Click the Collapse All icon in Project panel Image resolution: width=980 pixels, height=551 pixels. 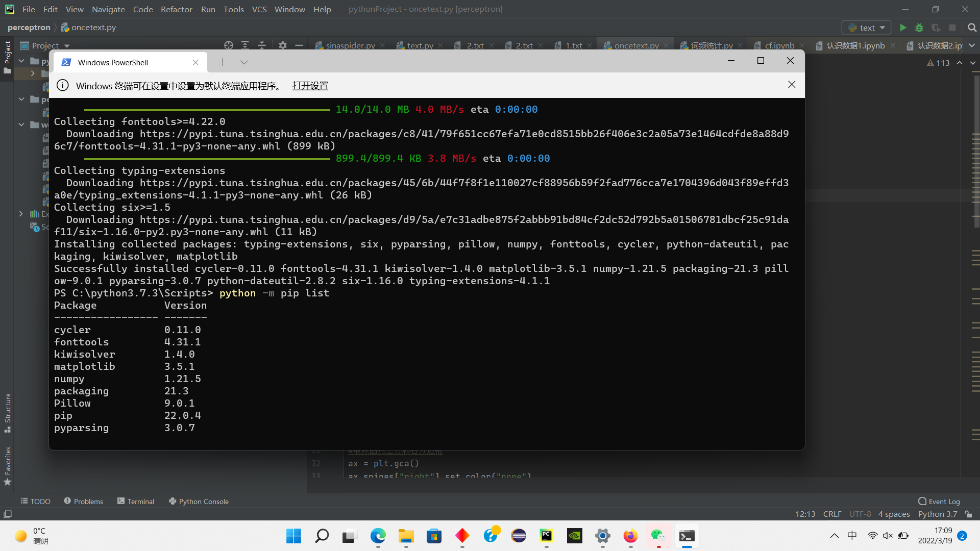(262, 45)
